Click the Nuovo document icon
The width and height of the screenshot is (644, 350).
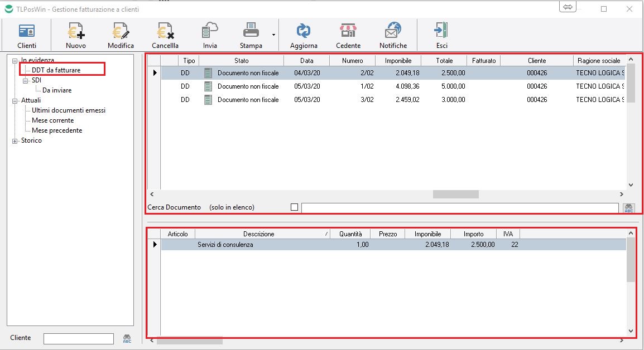click(x=75, y=31)
